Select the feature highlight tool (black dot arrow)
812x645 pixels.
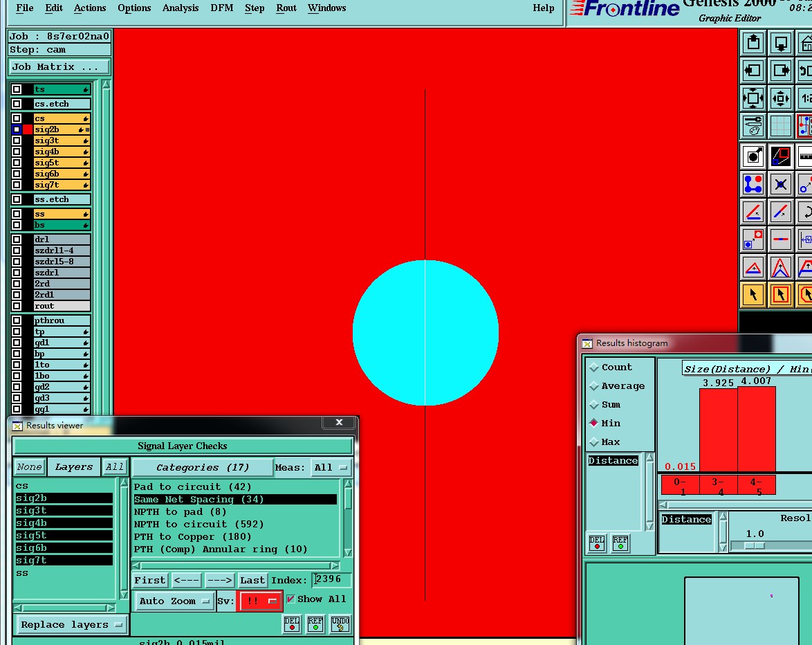pyautogui.click(x=753, y=156)
